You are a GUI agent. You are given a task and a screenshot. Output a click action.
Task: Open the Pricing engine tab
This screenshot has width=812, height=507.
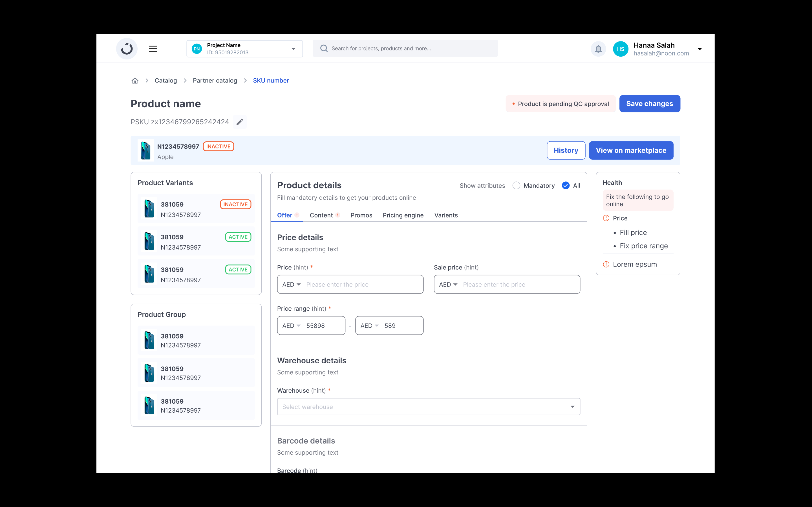tap(403, 215)
